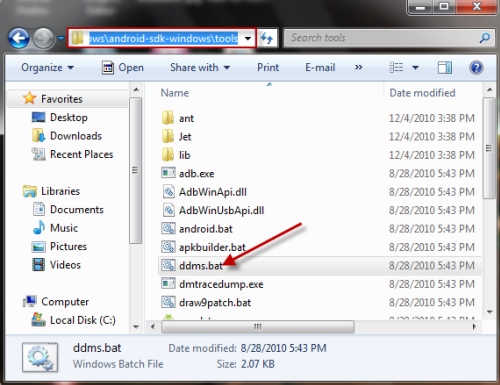The image size is (500, 385).
Task: Select the Jet folder
Action: pos(185,137)
